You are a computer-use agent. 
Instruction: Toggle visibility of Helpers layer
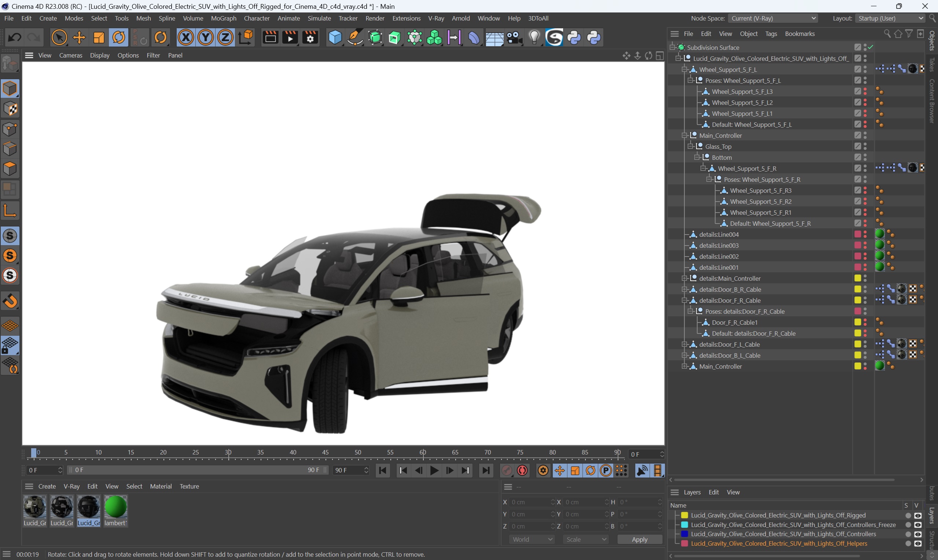point(917,544)
